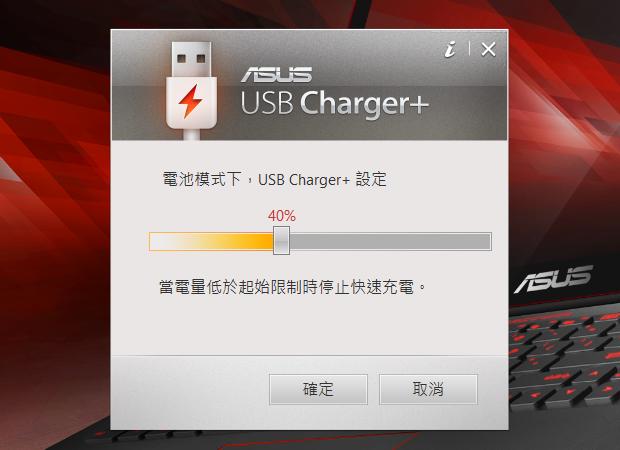This screenshot has width=620, height=450.
Task: Close the USB Charger+ dialog
Action: pyautogui.click(x=488, y=49)
